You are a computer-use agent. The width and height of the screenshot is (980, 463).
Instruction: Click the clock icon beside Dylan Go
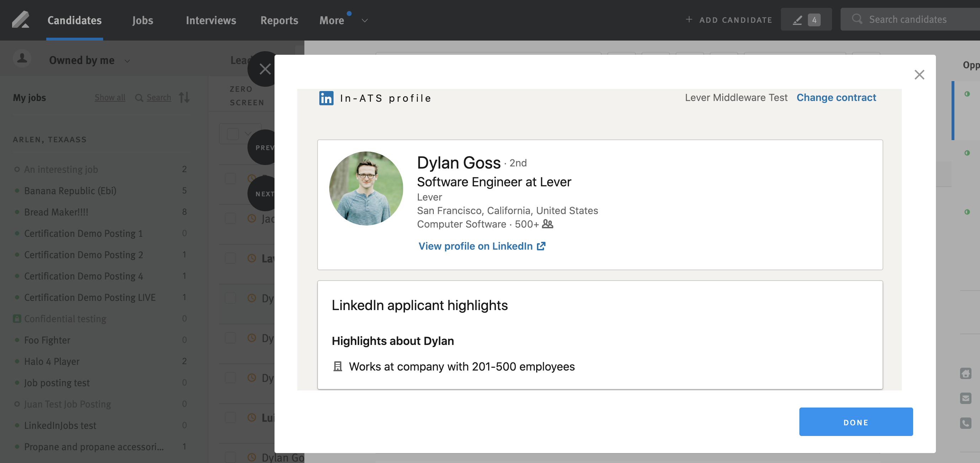pos(251,457)
